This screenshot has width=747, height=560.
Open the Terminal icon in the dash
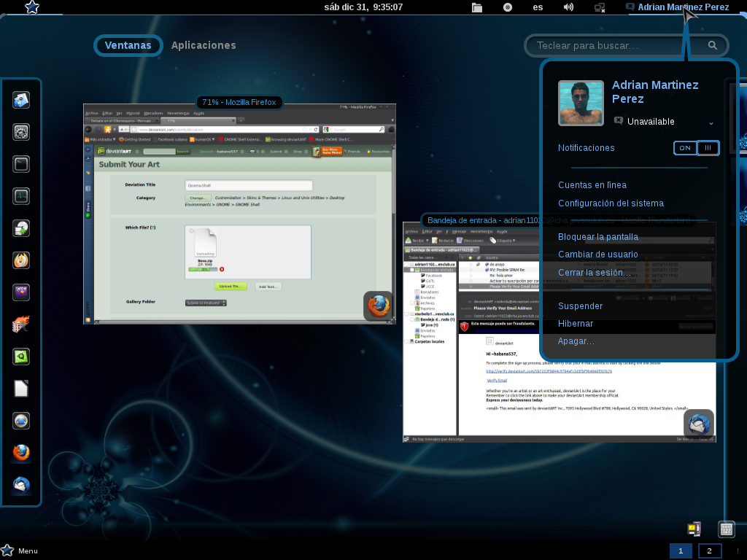[x=21, y=164]
